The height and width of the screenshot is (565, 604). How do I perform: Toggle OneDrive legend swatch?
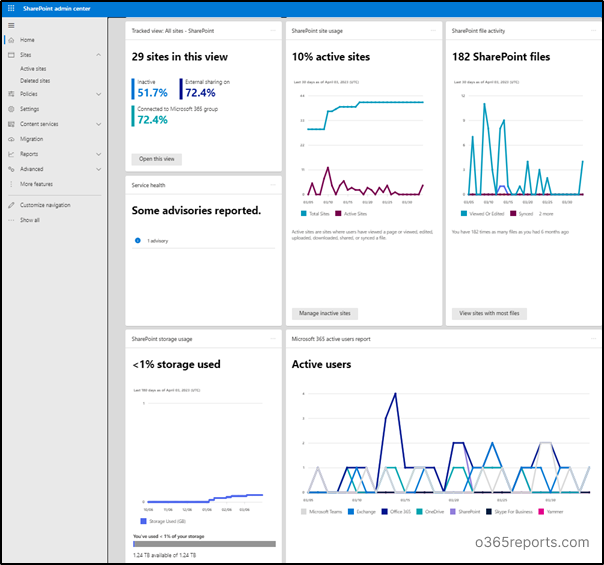point(419,511)
